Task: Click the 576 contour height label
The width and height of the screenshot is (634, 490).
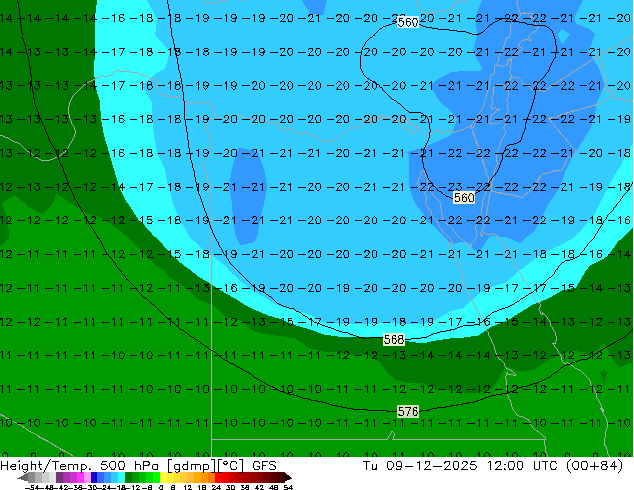Action: click(408, 412)
